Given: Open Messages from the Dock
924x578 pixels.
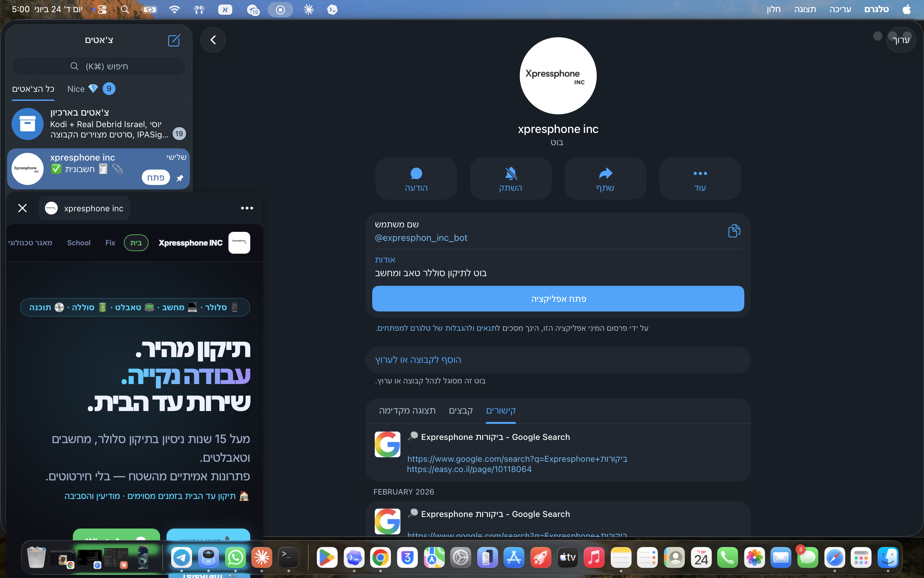Looking at the screenshot, I should (x=808, y=558).
